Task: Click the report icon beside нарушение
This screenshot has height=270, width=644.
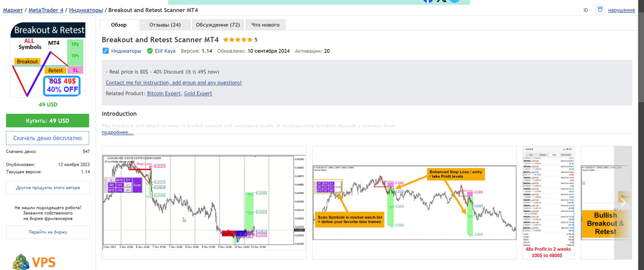Action: [x=600, y=9]
